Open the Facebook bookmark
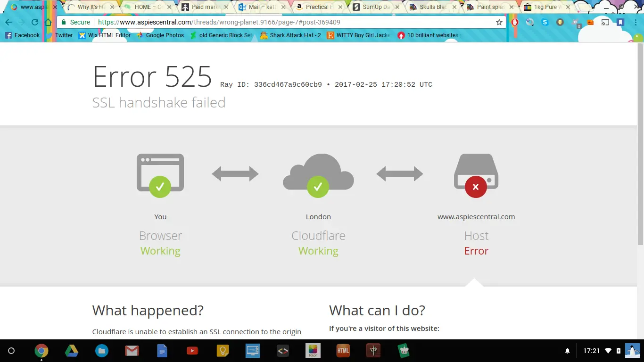Screen dimensions: 644x362 (x=22, y=35)
